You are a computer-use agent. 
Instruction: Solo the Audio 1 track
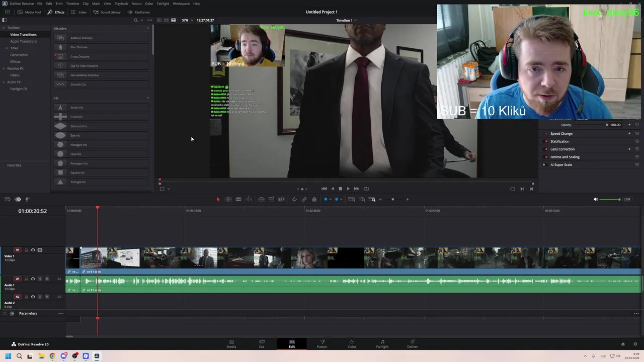40,279
